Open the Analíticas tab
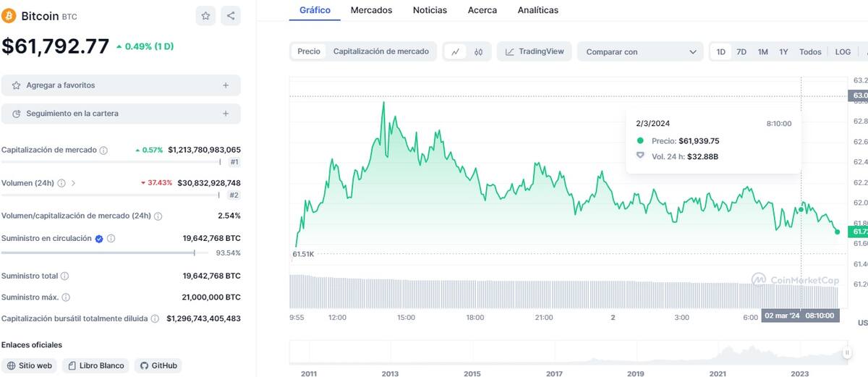 pyautogui.click(x=537, y=10)
